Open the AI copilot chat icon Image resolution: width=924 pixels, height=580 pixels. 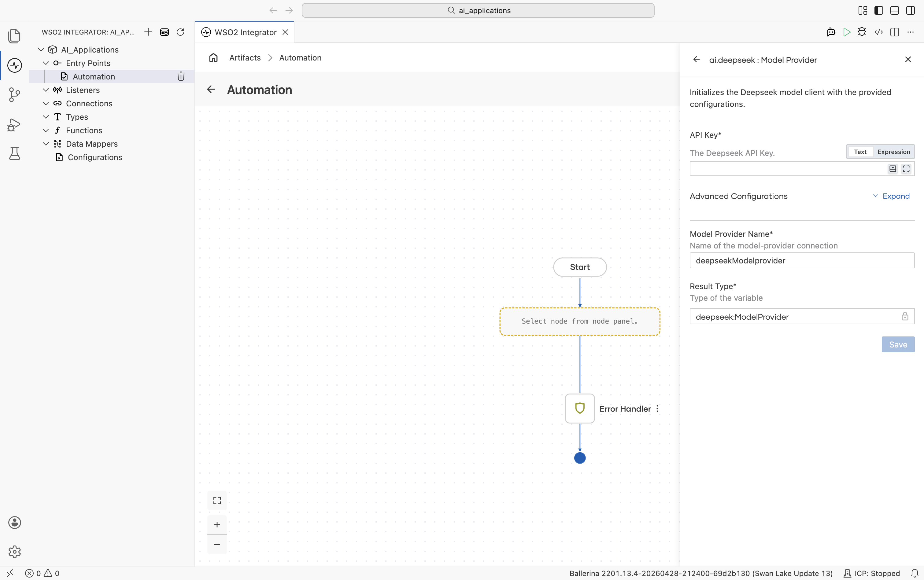pos(831,32)
